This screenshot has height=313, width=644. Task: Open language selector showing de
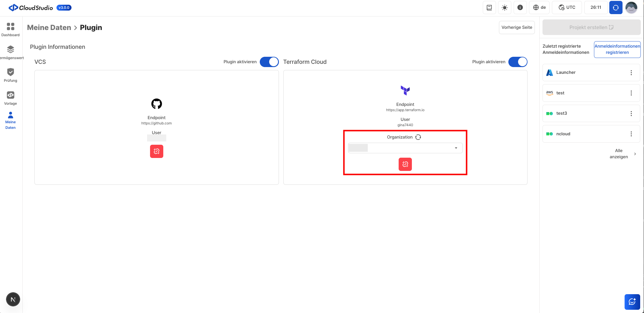(539, 8)
